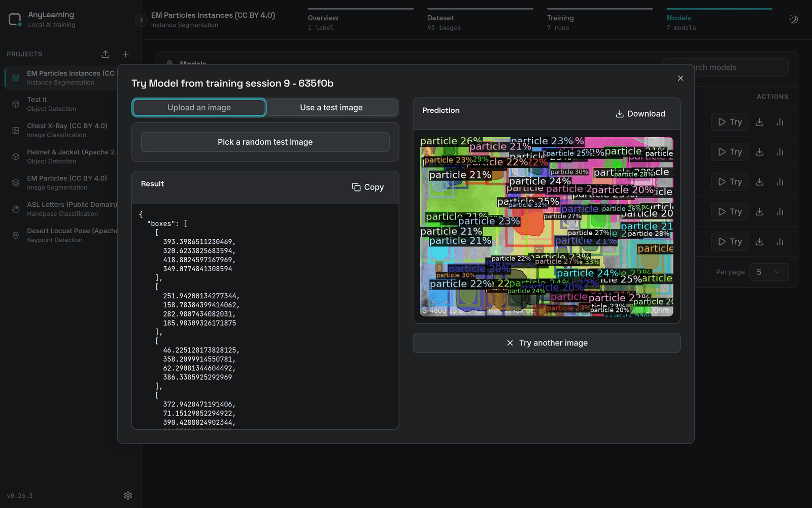The height and width of the screenshot is (508, 812).
Task: Open Desert Locust Pose project
Action: pos(61,235)
